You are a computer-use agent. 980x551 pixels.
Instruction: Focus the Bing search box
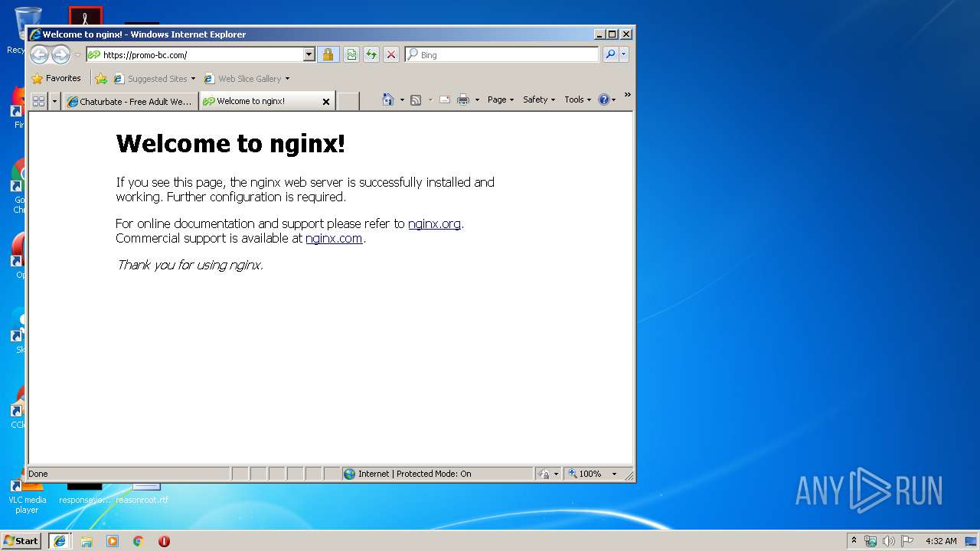coord(501,54)
